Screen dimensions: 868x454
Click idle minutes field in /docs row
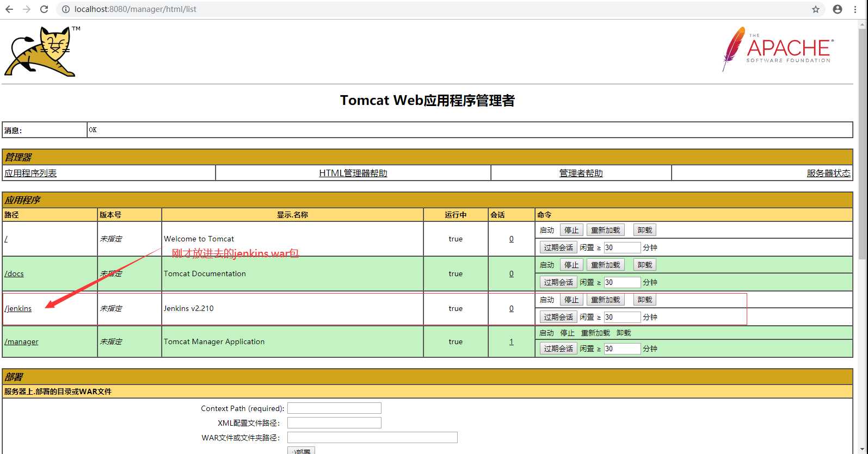(622, 282)
